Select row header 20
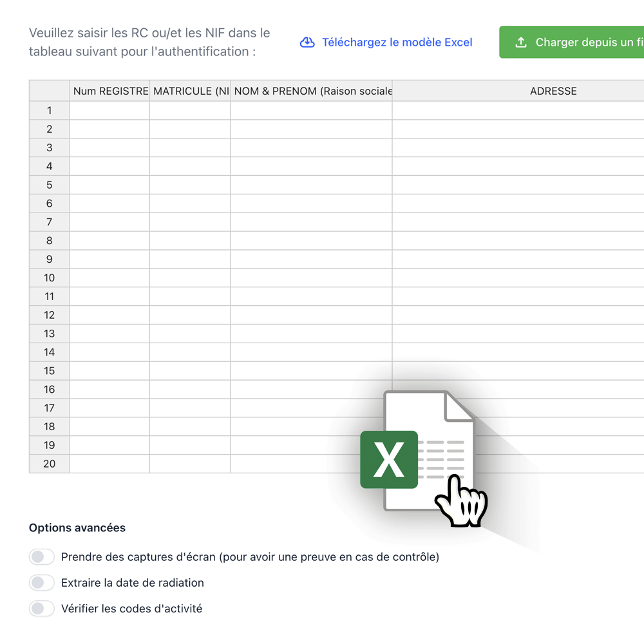This screenshot has width=644, height=644. 50,464
